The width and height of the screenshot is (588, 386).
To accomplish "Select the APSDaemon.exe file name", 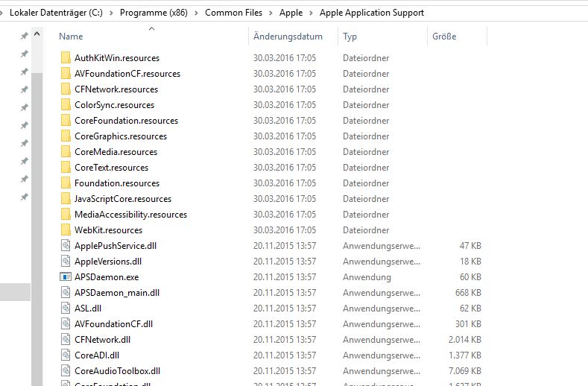I will point(107,277).
